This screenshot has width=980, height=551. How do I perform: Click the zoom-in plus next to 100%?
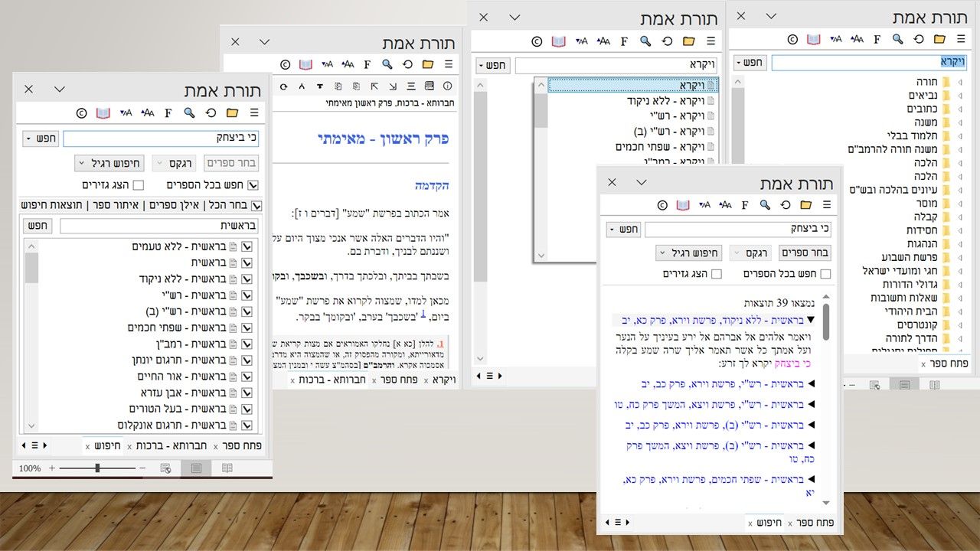pos(52,468)
